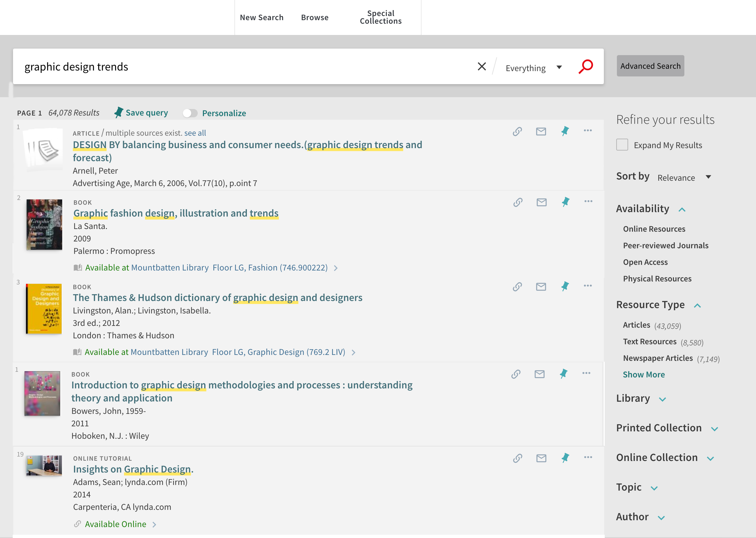756x538 pixels.
Task: Go to Special Collections
Action: [x=380, y=17]
